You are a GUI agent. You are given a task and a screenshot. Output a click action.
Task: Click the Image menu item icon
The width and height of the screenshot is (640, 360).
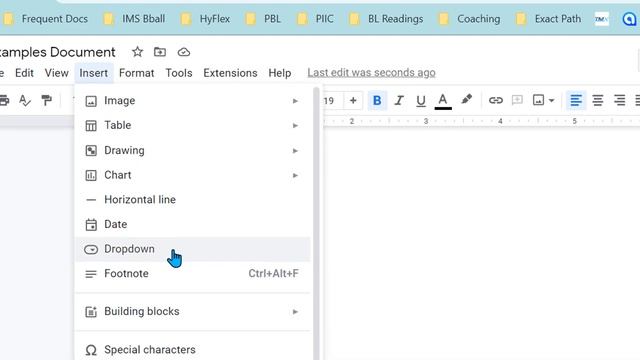(x=91, y=101)
